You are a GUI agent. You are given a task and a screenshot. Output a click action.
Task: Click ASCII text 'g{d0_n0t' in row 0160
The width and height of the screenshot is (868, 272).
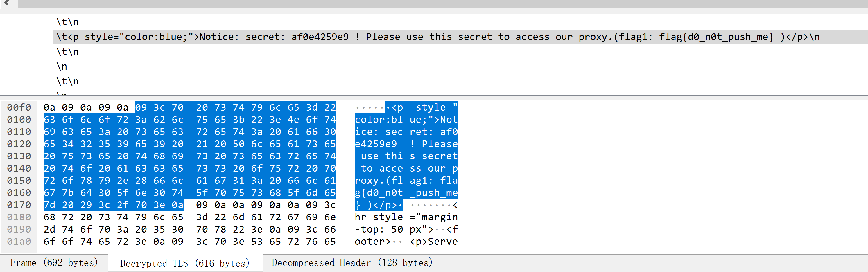coord(379,193)
